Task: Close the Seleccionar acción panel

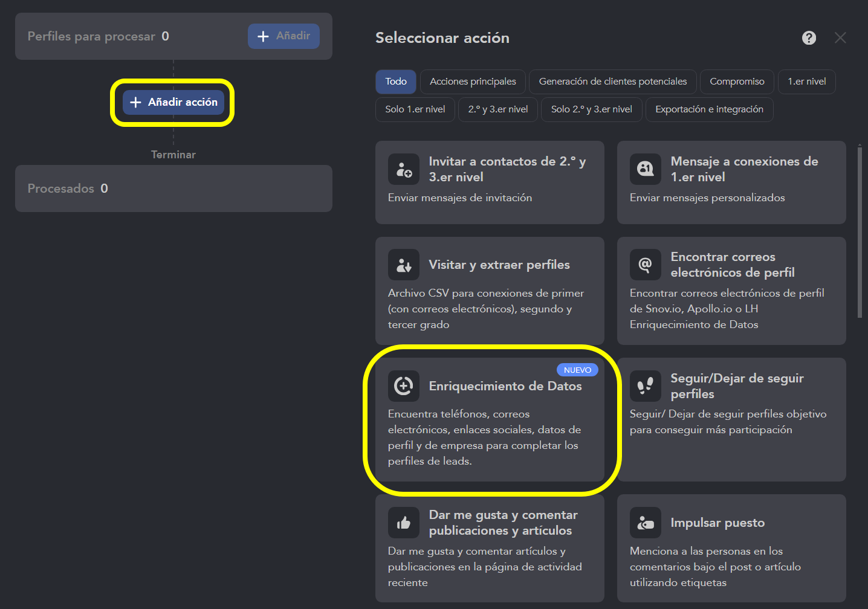Action: pyautogui.click(x=840, y=38)
